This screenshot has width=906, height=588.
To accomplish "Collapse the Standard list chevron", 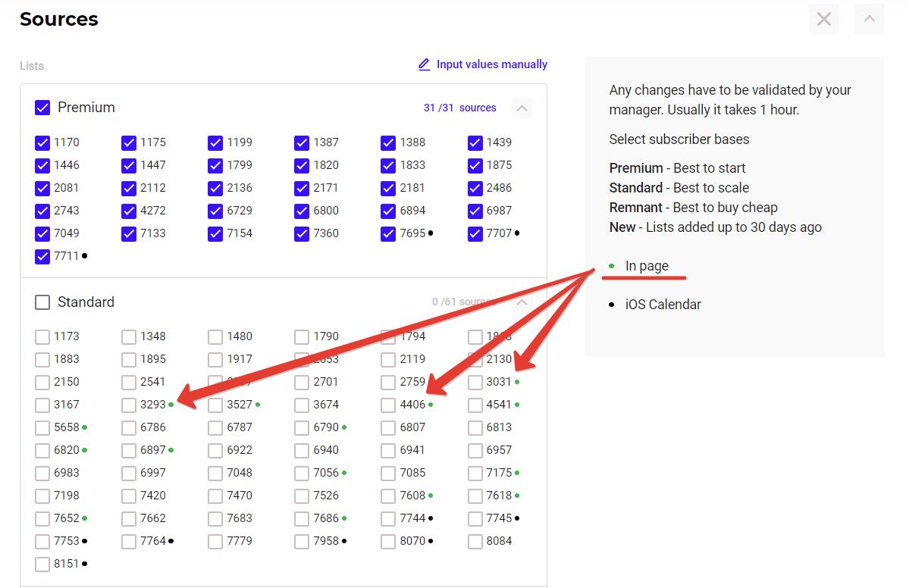I will [x=522, y=302].
